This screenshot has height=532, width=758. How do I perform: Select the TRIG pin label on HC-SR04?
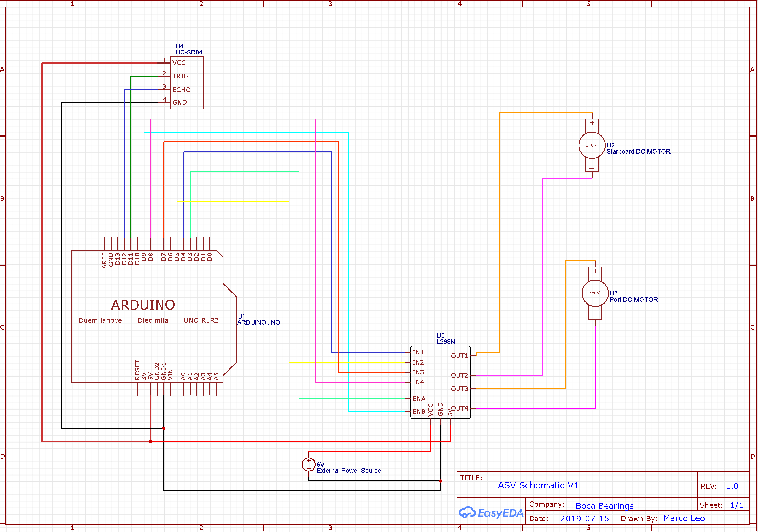pos(181,76)
